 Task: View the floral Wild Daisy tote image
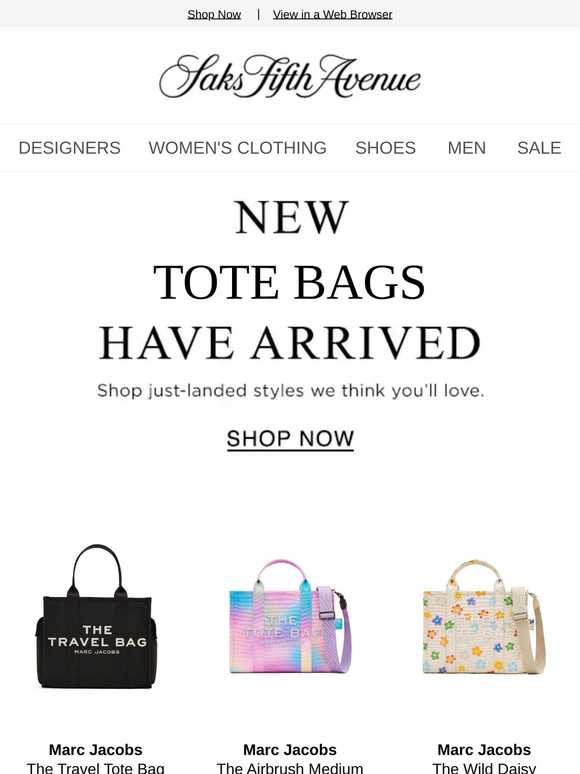pos(484,616)
